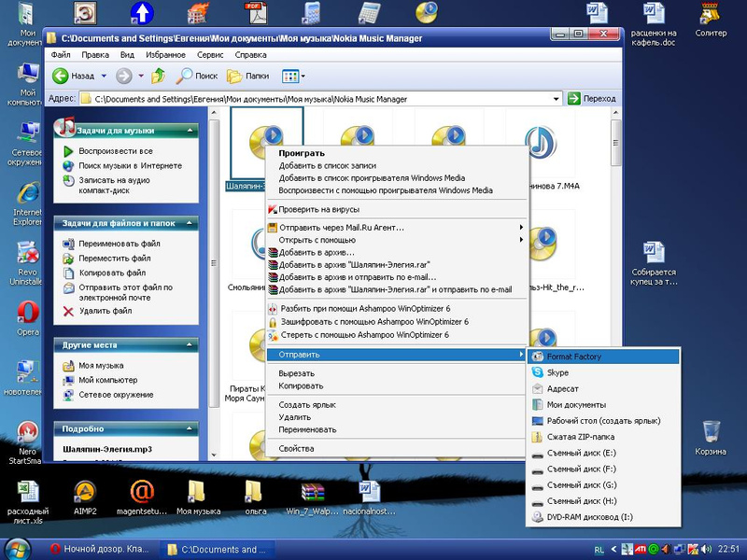Open the Views dropdown in toolbar
This screenshot has height=560, width=747.
[x=294, y=76]
